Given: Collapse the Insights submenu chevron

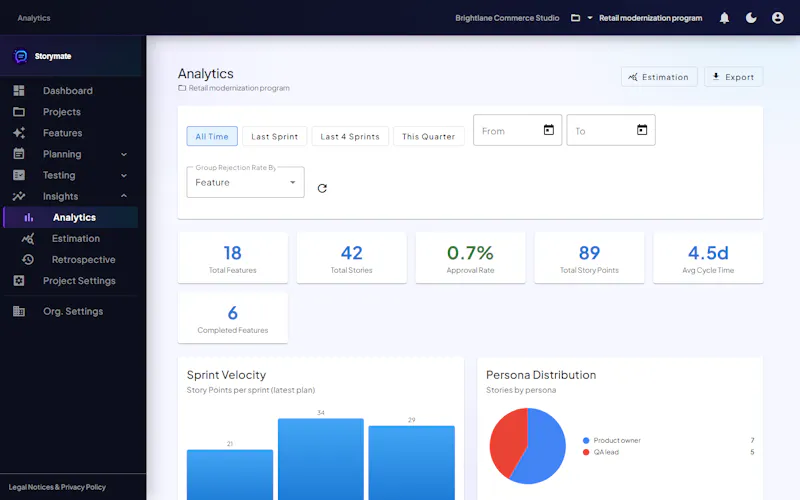Looking at the screenshot, I should pyautogui.click(x=124, y=196).
